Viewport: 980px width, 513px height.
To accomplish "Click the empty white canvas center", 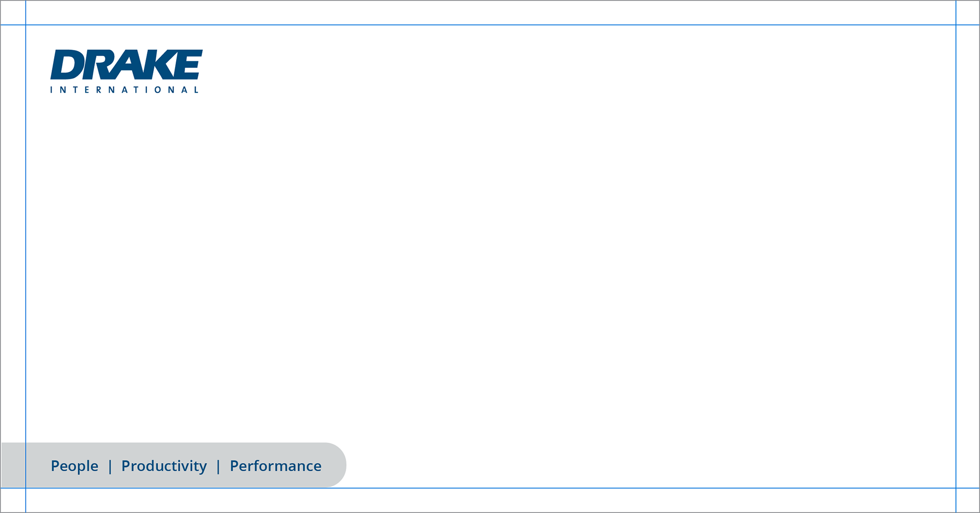I will (x=490, y=256).
